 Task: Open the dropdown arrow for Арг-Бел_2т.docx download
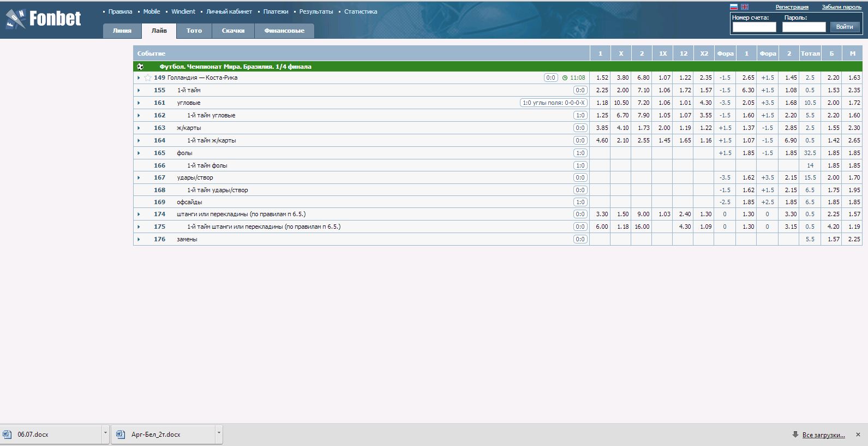pyautogui.click(x=219, y=435)
